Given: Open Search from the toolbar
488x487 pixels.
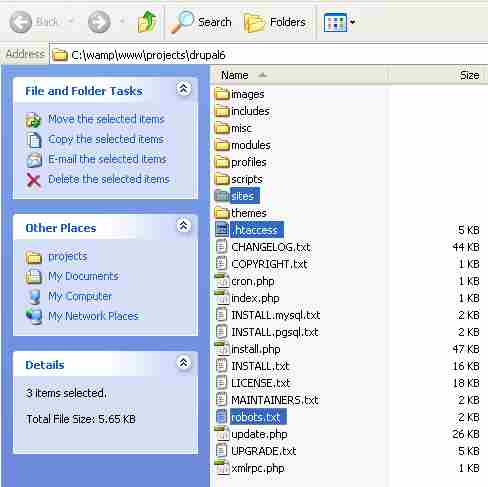Looking at the screenshot, I should [x=201, y=22].
